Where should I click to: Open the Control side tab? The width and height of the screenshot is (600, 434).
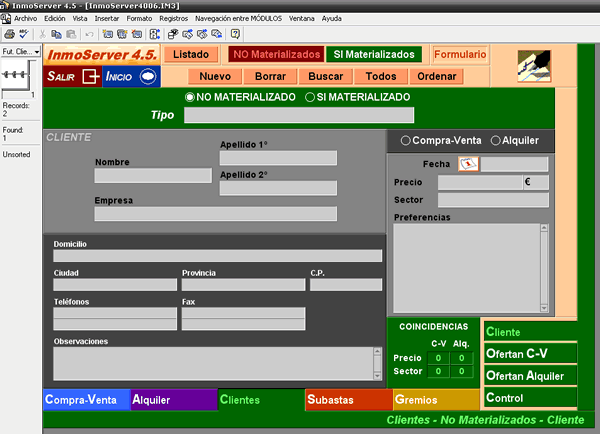coord(531,398)
